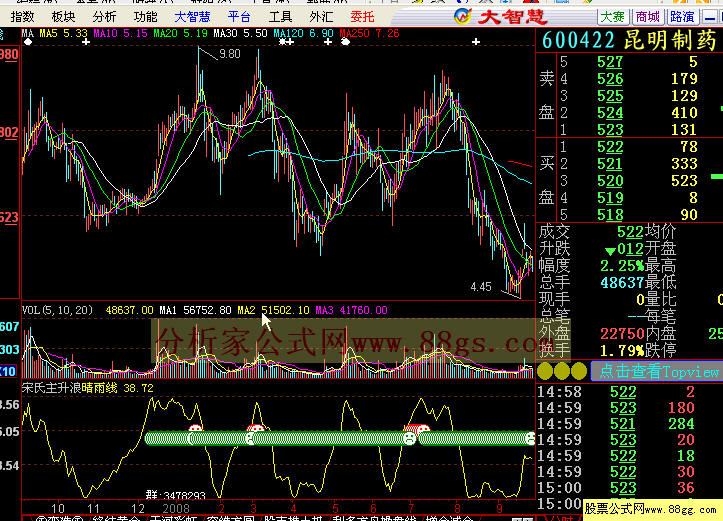Click the MA250 7.26 indicator label
This screenshot has width=723, height=521.
pyautogui.click(x=369, y=33)
